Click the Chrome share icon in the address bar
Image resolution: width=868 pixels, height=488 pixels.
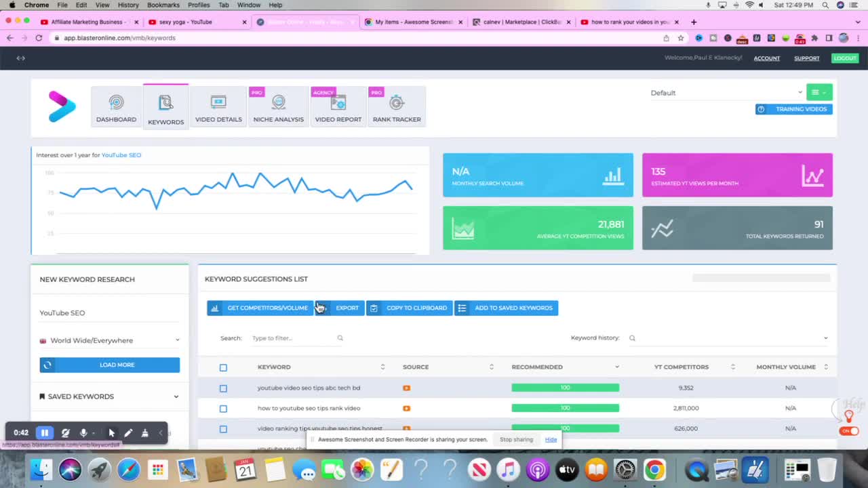[667, 38]
